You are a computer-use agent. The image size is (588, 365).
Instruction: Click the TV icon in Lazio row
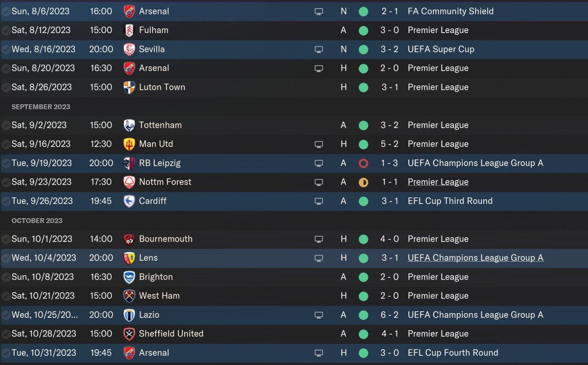[319, 315]
